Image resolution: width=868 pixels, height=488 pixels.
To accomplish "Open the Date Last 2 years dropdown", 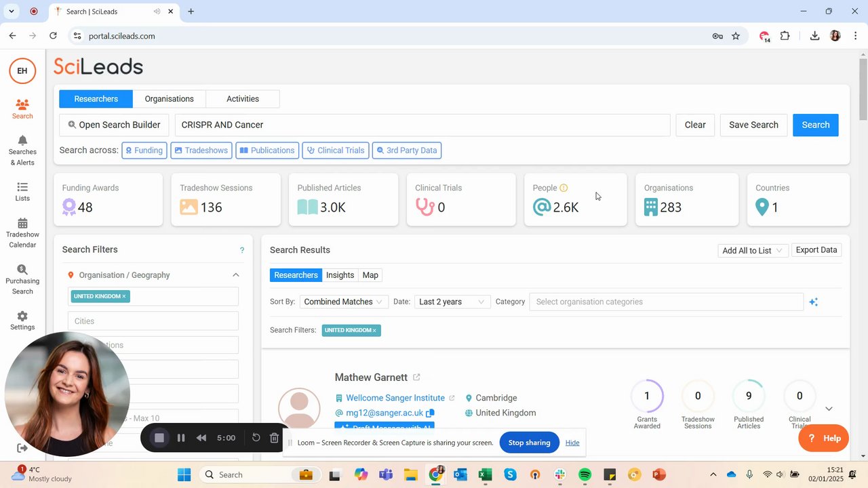I will (x=452, y=302).
